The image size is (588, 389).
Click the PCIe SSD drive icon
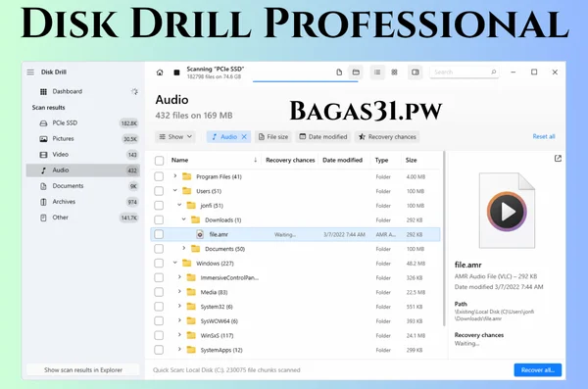click(x=43, y=123)
